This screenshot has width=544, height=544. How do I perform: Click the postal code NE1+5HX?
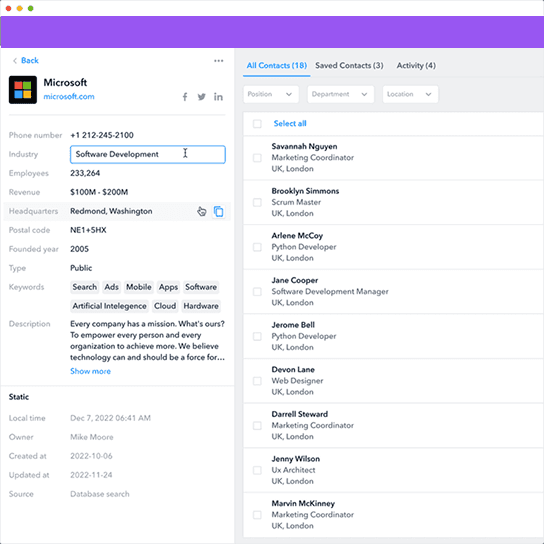88,230
